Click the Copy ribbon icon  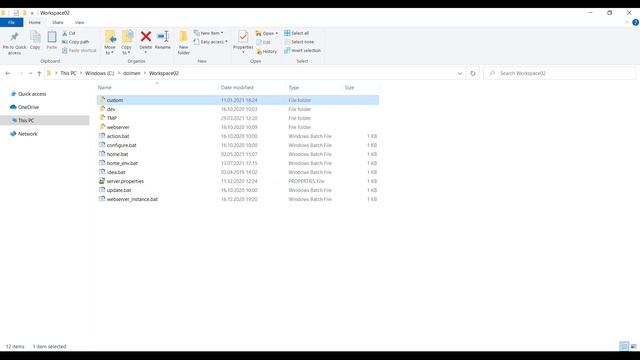click(35, 40)
